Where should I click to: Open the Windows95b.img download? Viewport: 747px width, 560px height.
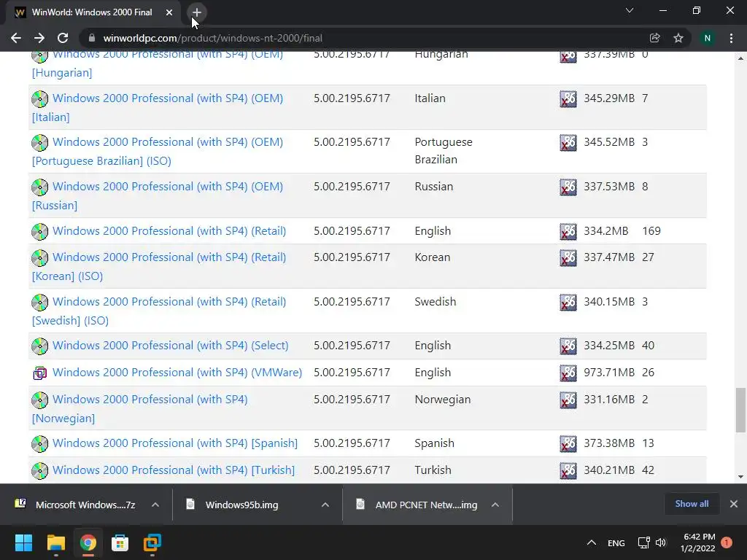click(233, 505)
